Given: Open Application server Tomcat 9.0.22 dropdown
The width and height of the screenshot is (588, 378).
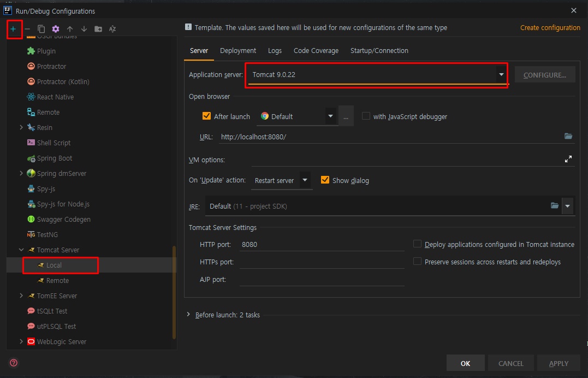Looking at the screenshot, I should (501, 74).
